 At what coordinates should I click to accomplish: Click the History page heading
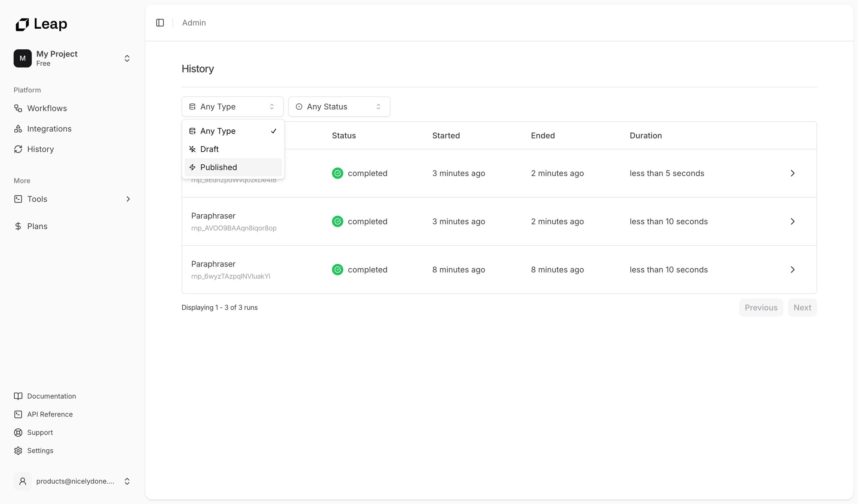(198, 69)
